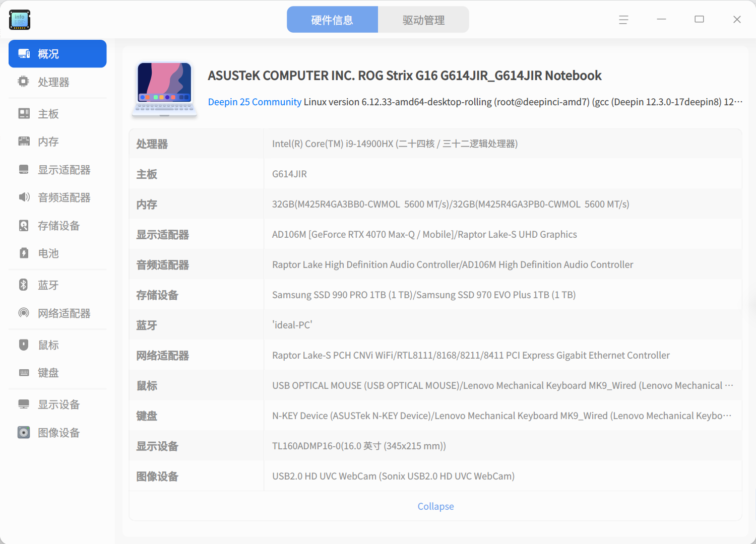756x544 pixels.
Task: Select the 键盘 keyboard icon in sidebar
Action: coord(24,373)
